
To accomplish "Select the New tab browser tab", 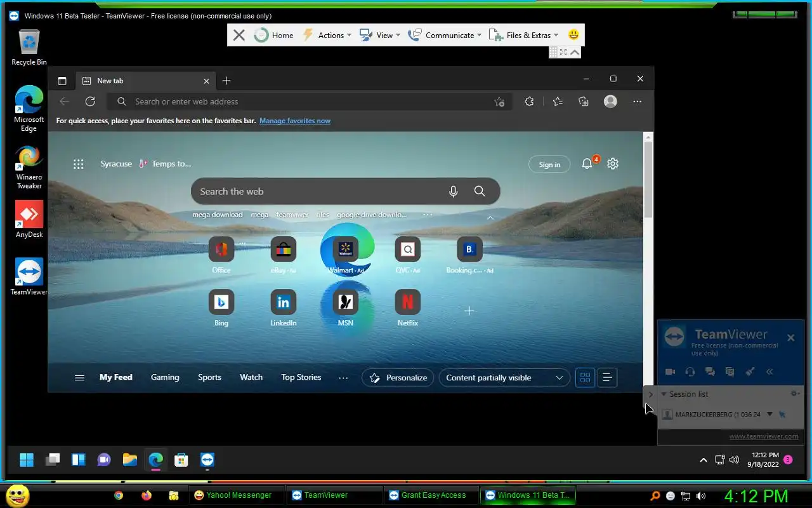I will pos(145,81).
